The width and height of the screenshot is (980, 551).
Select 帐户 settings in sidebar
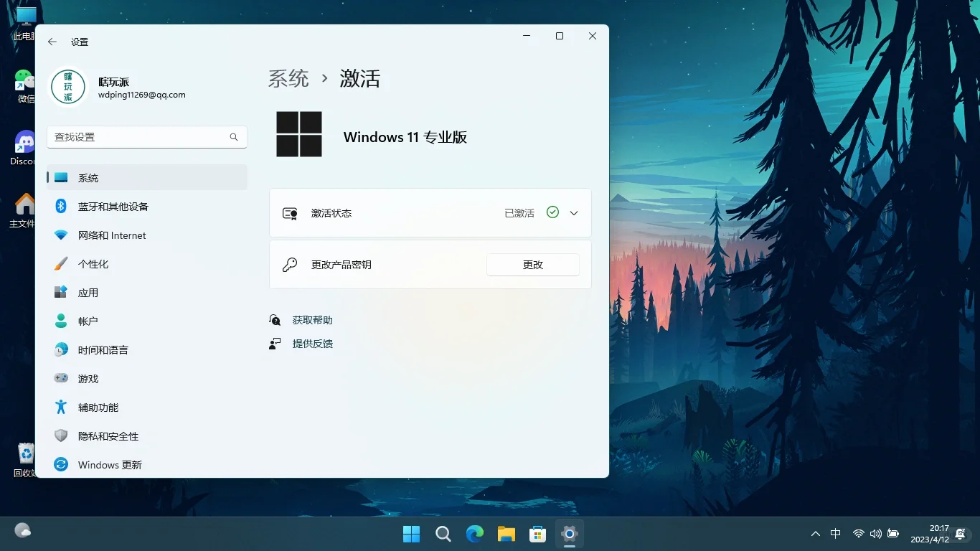click(87, 321)
